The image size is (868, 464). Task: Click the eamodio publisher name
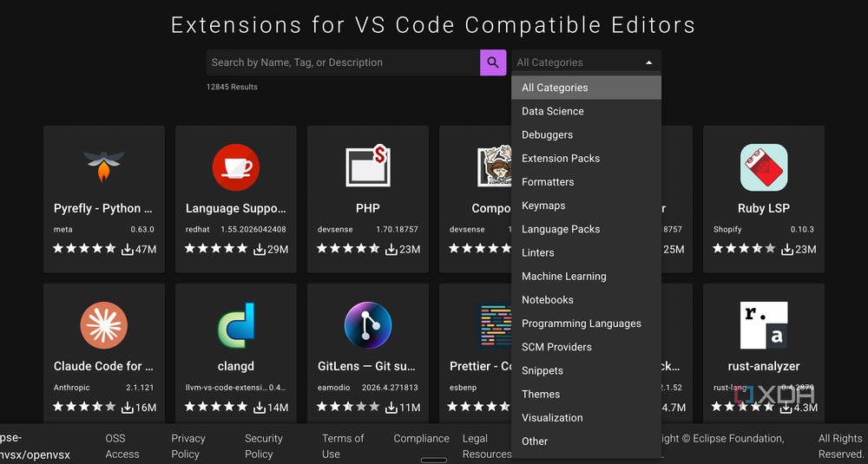point(333,388)
